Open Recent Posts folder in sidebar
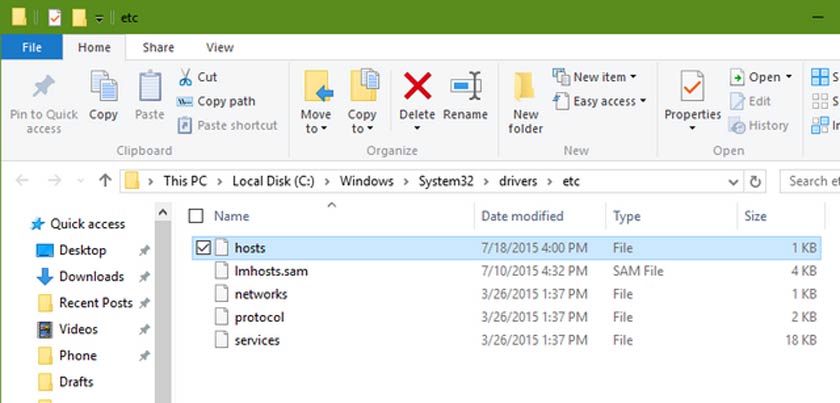The width and height of the screenshot is (840, 403). (x=84, y=303)
